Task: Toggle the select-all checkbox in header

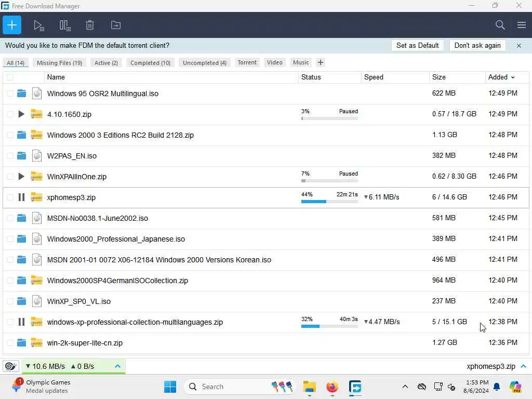Action: (x=10, y=77)
